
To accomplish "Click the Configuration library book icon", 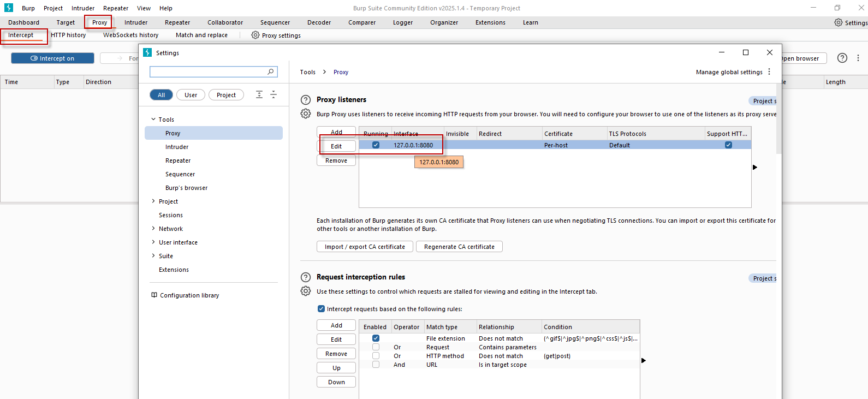I will pyautogui.click(x=154, y=295).
